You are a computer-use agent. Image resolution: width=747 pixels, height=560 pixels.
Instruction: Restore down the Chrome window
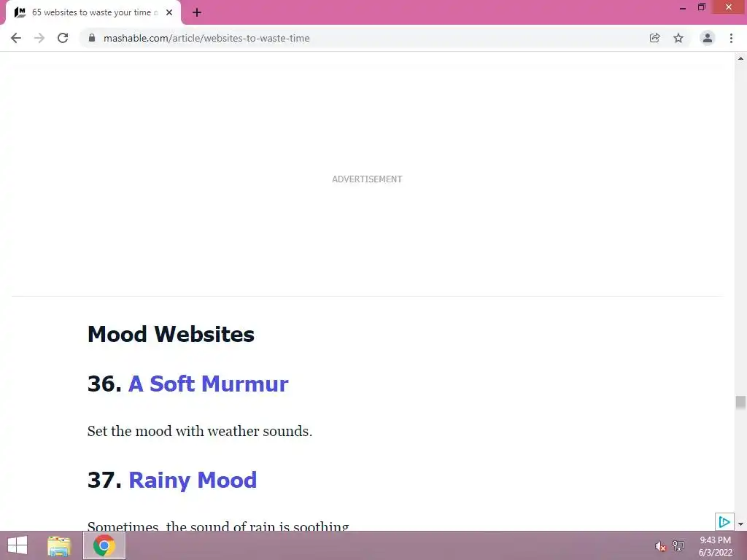click(x=701, y=7)
